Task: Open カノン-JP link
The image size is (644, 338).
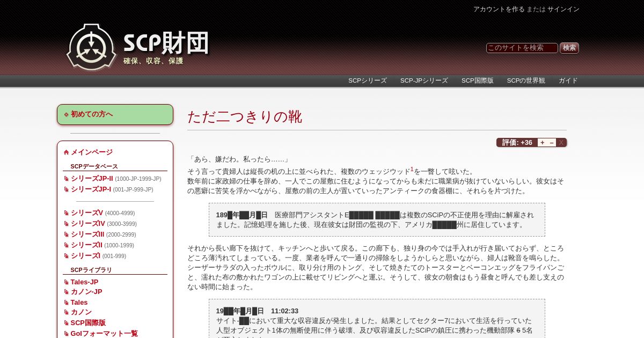Action: (86, 291)
